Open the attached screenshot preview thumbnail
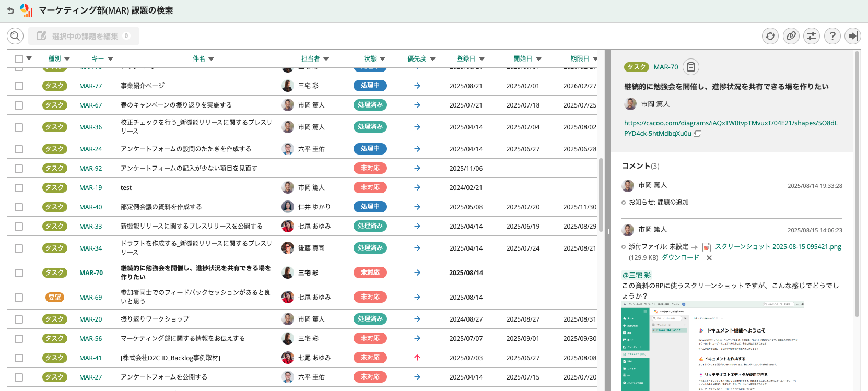Image resolution: width=868 pixels, height=391 pixels. (x=713, y=346)
